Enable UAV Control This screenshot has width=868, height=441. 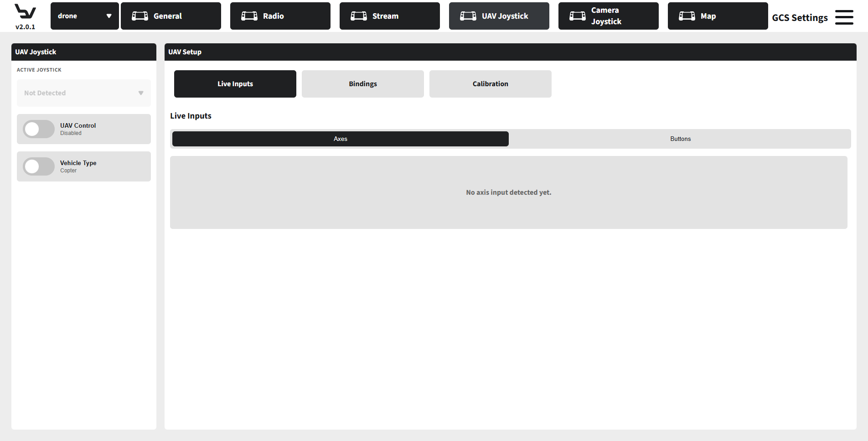[x=38, y=129]
